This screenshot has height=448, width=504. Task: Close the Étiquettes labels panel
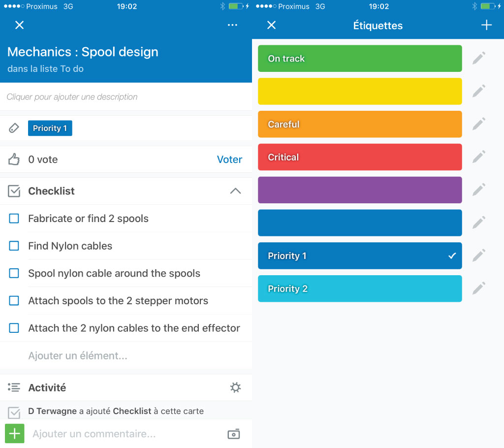coord(271,25)
